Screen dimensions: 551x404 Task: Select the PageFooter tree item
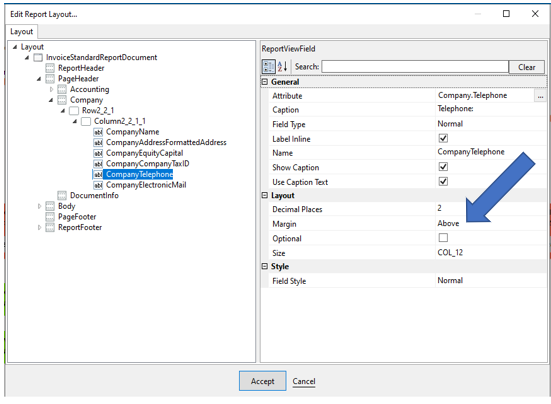coord(77,217)
